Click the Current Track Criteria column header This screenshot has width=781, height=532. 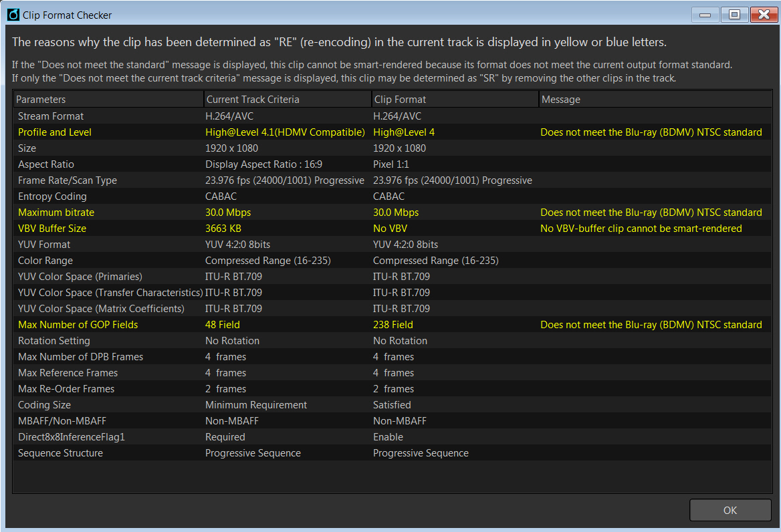click(288, 99)
